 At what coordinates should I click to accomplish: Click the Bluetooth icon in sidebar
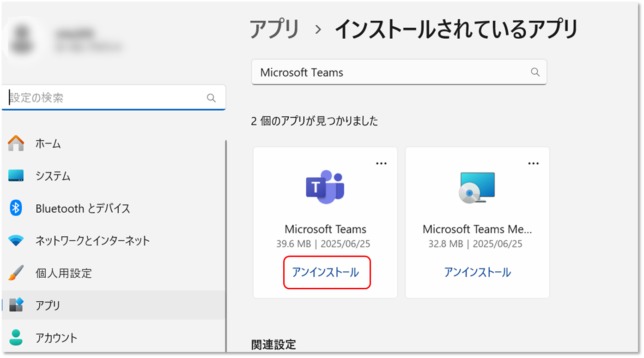point(16,208)
